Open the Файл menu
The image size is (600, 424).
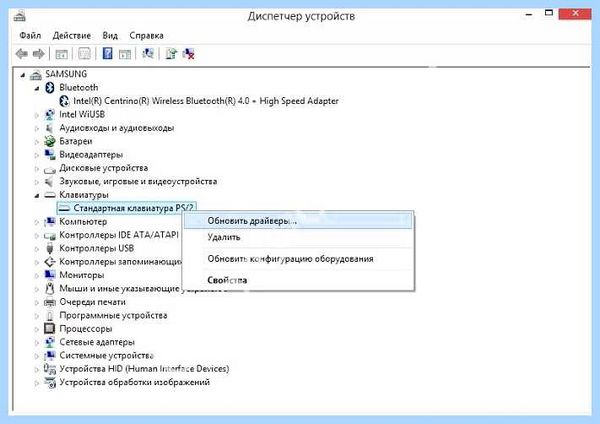pyautogui.click(x=30, y=36)
